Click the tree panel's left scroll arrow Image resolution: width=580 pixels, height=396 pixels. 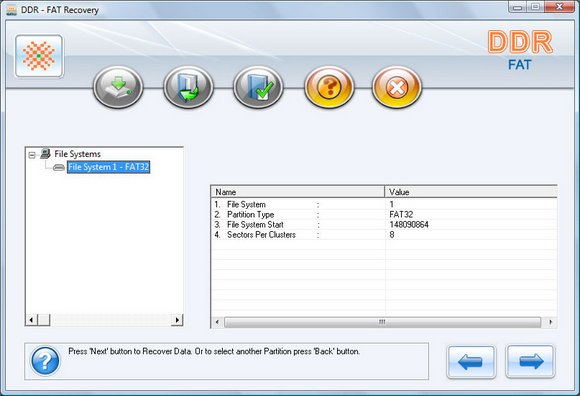coord(31,320)
